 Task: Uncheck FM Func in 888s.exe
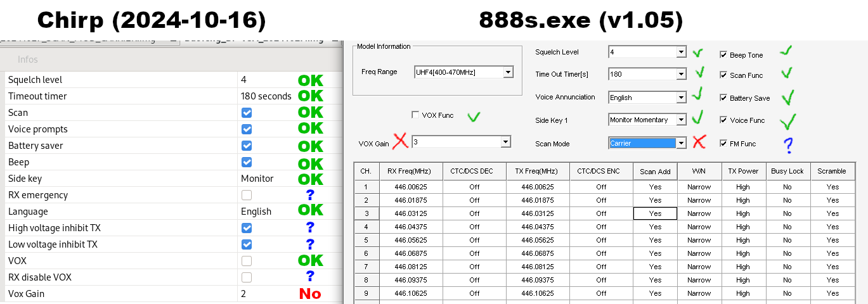[723, 144]
